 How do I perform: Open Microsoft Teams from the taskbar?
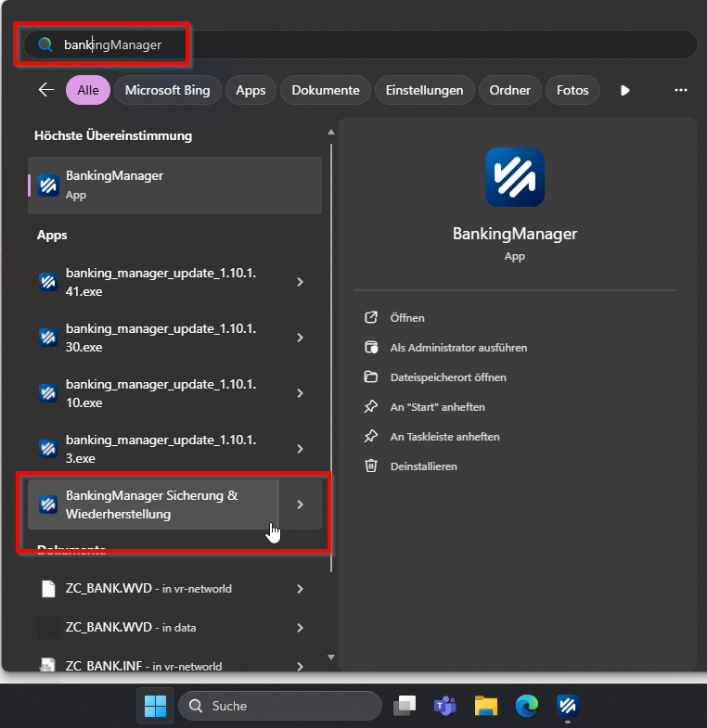pos(445,706)
